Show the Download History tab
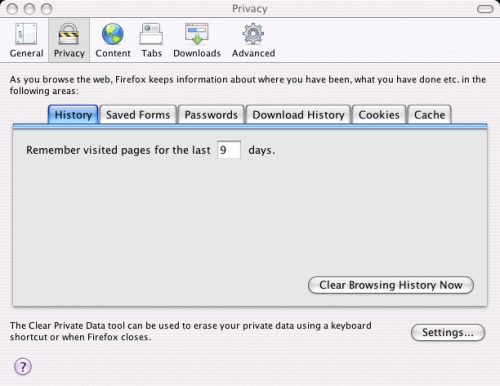Viewport: 500px width, 386px height. 298,115
